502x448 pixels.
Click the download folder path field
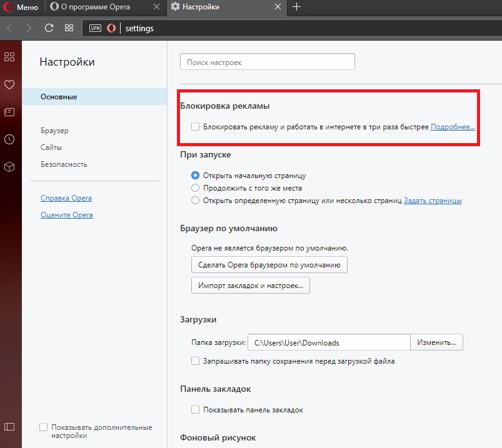pos(329,342)
